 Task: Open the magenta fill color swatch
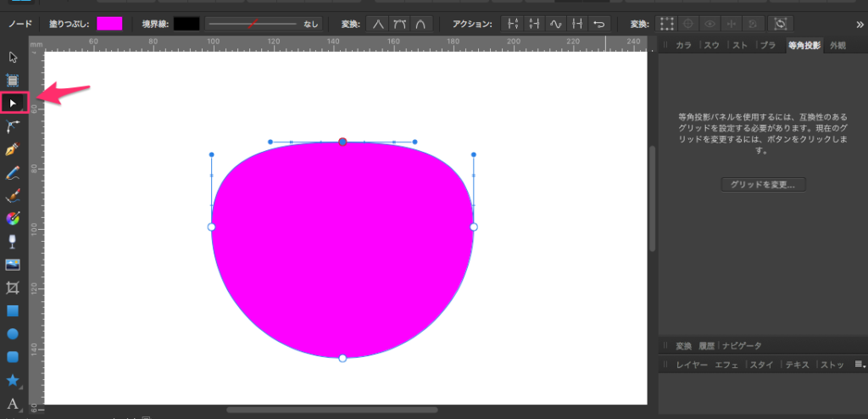pyautogui.click(x=109, y=24)
